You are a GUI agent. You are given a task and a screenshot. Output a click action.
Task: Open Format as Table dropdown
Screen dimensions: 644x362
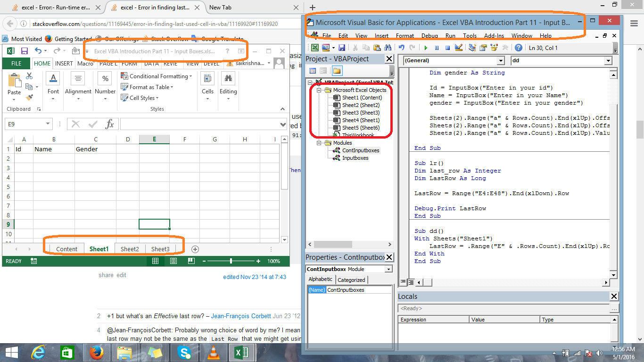pyautogui.click(x=147, y=87)
